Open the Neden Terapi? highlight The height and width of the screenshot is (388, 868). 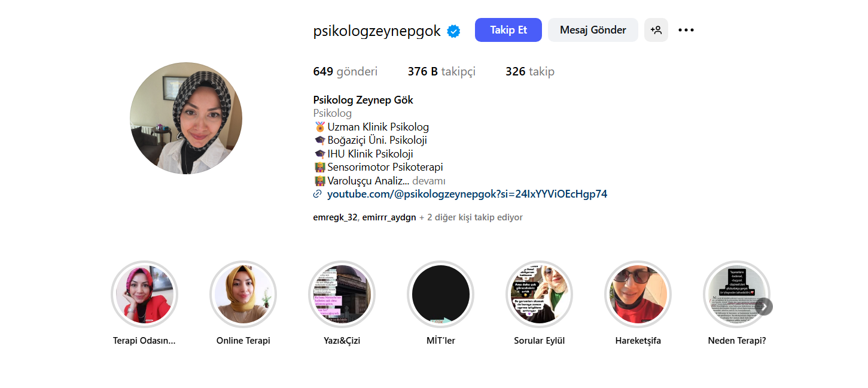[736, 294]
